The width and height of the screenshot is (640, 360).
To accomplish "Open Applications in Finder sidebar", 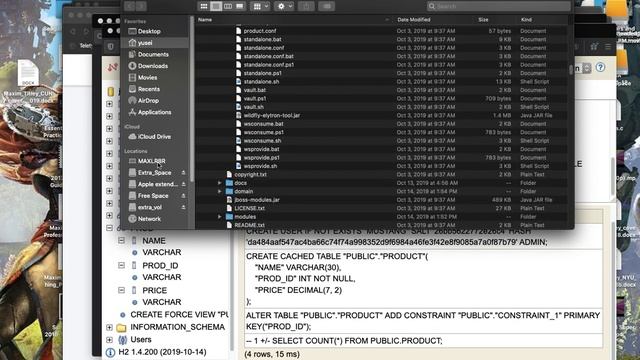I will click(x=154, y=112).
